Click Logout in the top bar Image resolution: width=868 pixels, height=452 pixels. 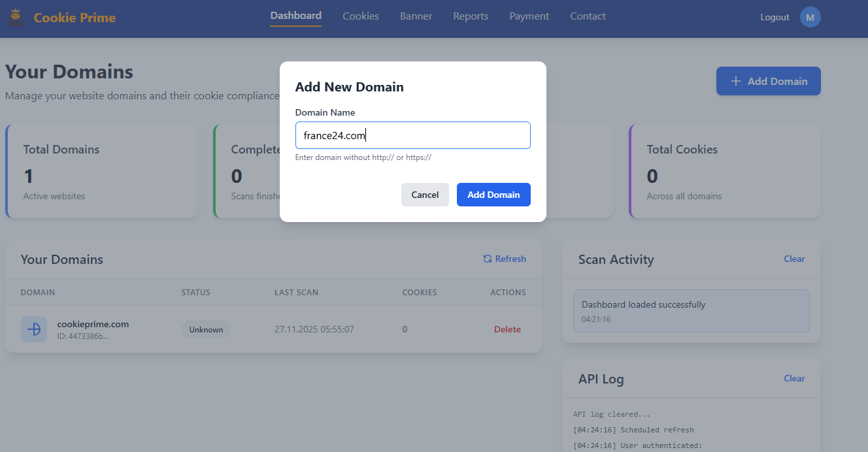(x=775, y=17)
